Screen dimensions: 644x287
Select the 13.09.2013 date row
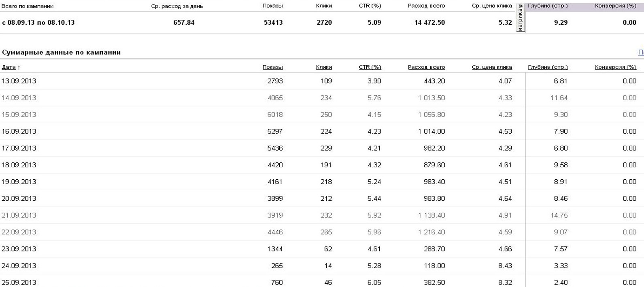click(19, 81)
